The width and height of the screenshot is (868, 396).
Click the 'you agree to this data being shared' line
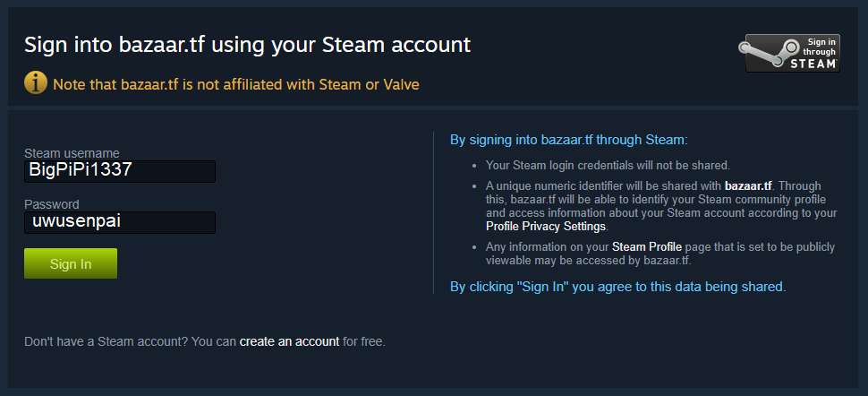pos(617,287)
